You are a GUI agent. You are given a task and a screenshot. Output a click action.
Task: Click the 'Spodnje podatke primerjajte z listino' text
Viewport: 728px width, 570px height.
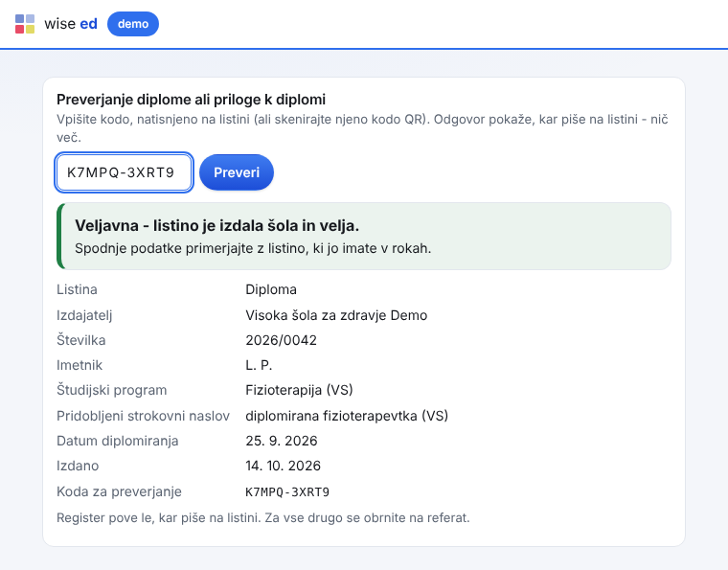(253, 248)
